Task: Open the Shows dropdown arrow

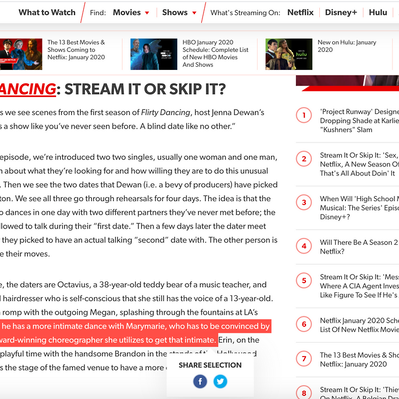Action: (194, 13)
